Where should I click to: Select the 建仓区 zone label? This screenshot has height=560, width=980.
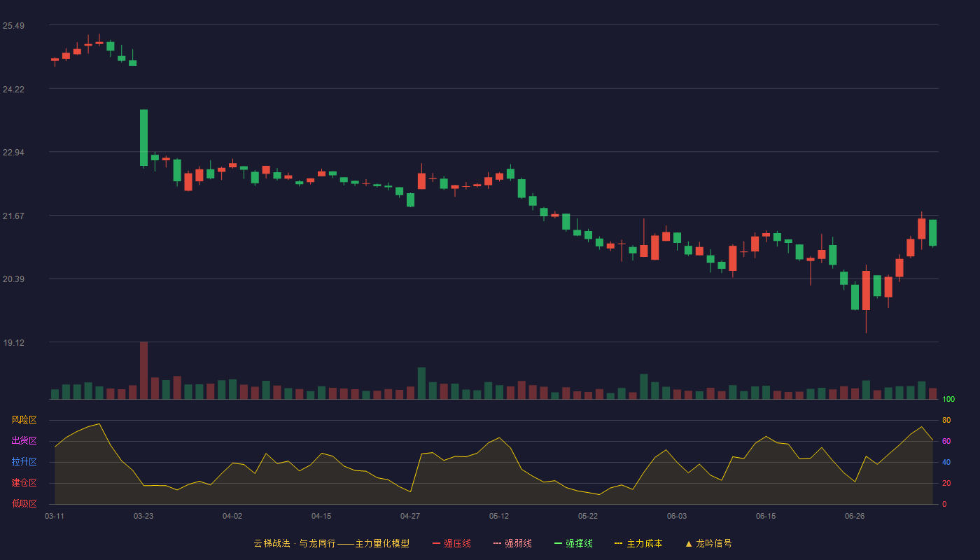pos(24,483)
